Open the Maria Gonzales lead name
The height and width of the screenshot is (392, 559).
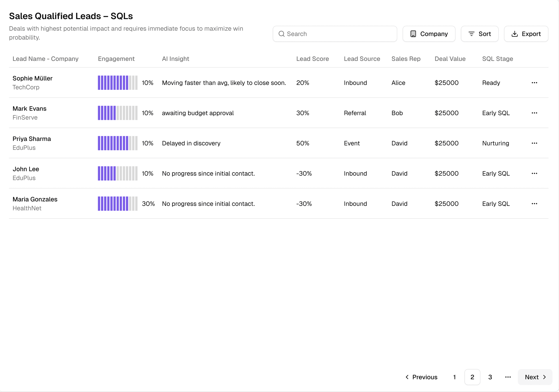point(35,199)
